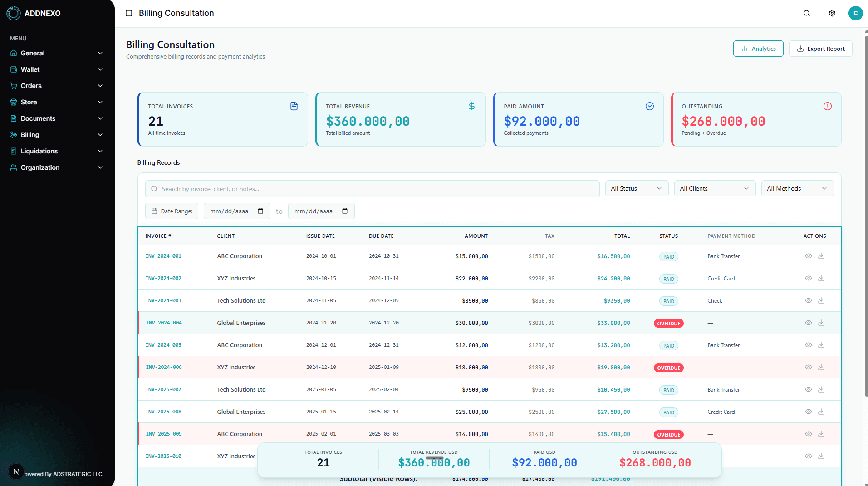
Task: Open end date calendar picker icon
Action: click(x=345, y=211)
